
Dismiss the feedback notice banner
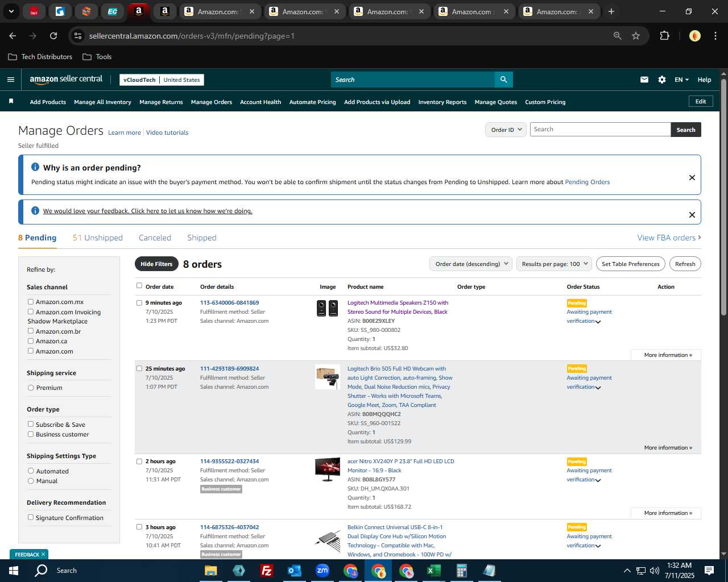tap(692, 215)
